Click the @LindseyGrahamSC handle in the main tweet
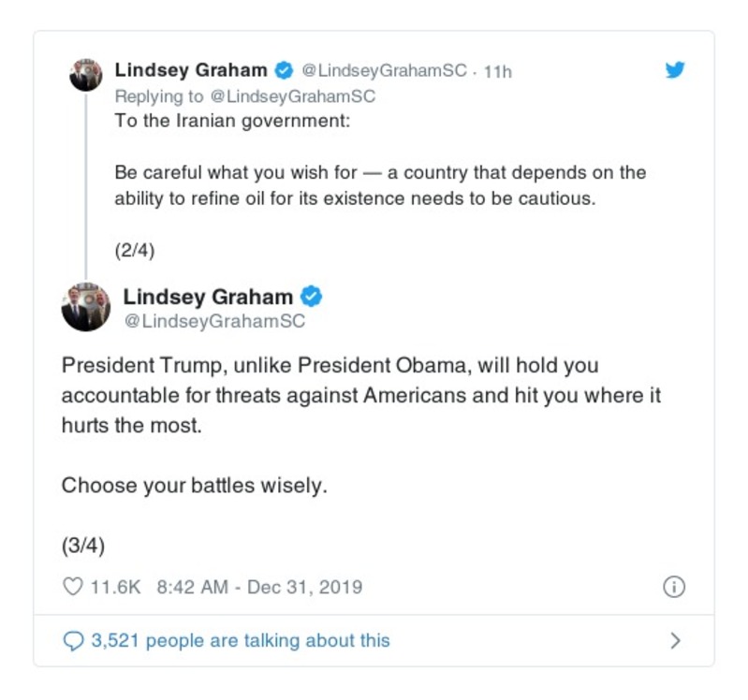The image size is (748, 700). click(214, 321)
